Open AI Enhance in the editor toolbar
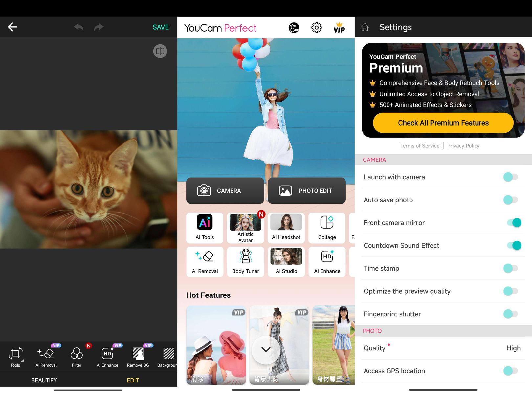The height and width of the screenshot is (394, 532). click(107, 357)
